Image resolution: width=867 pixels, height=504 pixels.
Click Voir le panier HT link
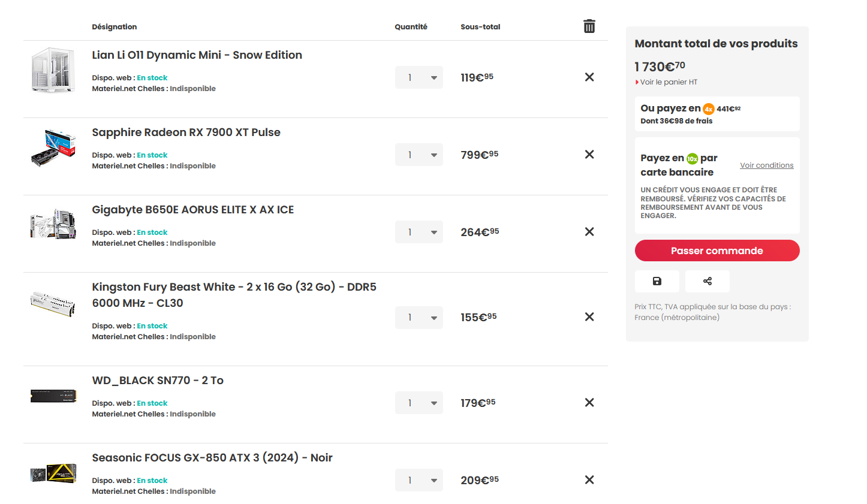[x=669, y=82]
